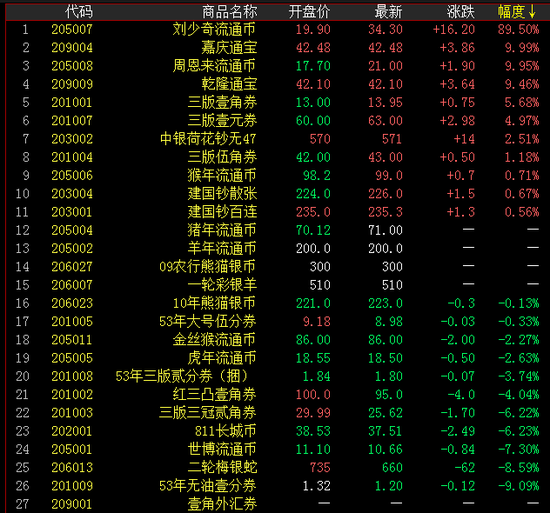The image size is (550, 513).
Task: Select the 10年熊猫银币 item
Action: point(214,303)
